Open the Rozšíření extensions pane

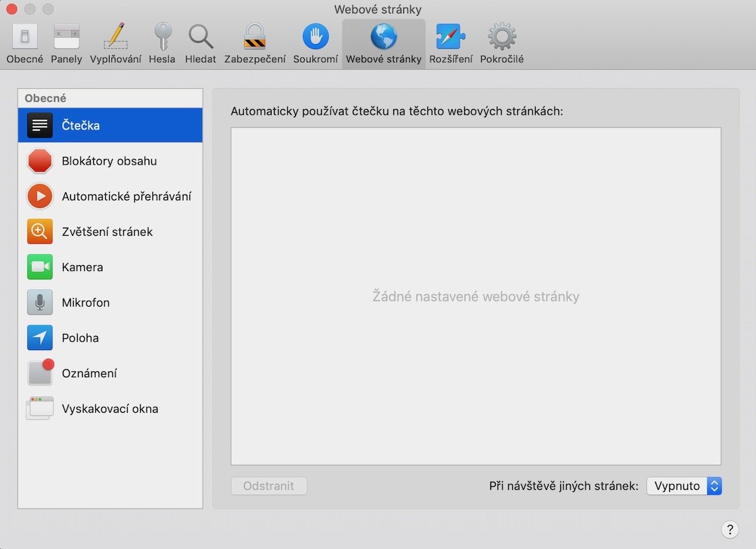click(x=451, y=43)
